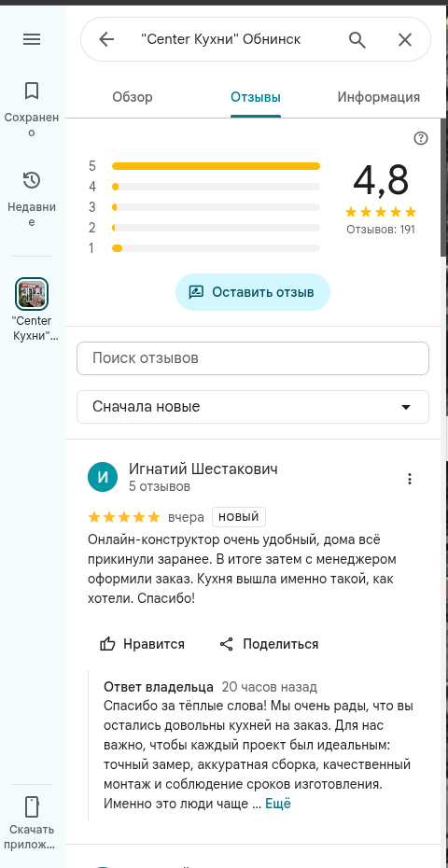Click the Оставить отзыв button
448x868 pixels.
coord(253,292)
